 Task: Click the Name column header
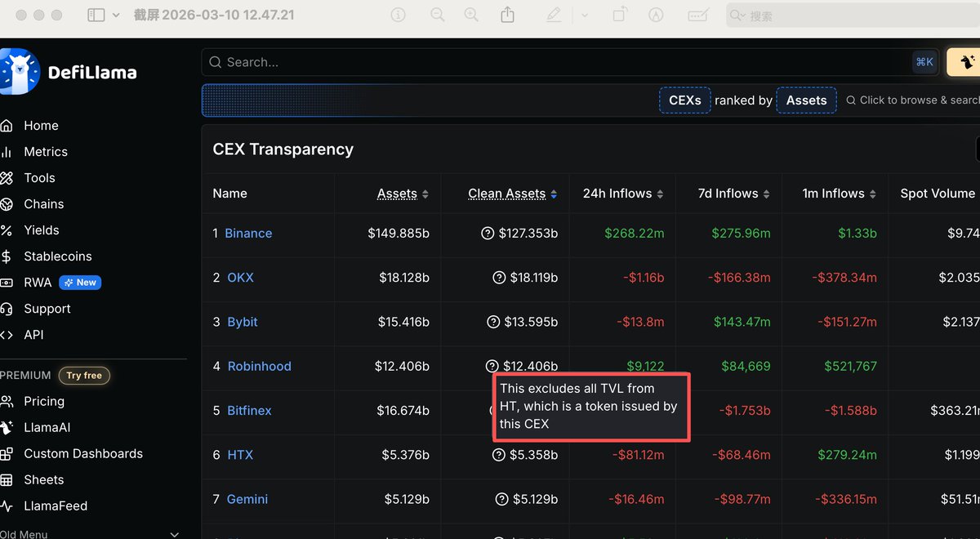[x=229, y=194]
